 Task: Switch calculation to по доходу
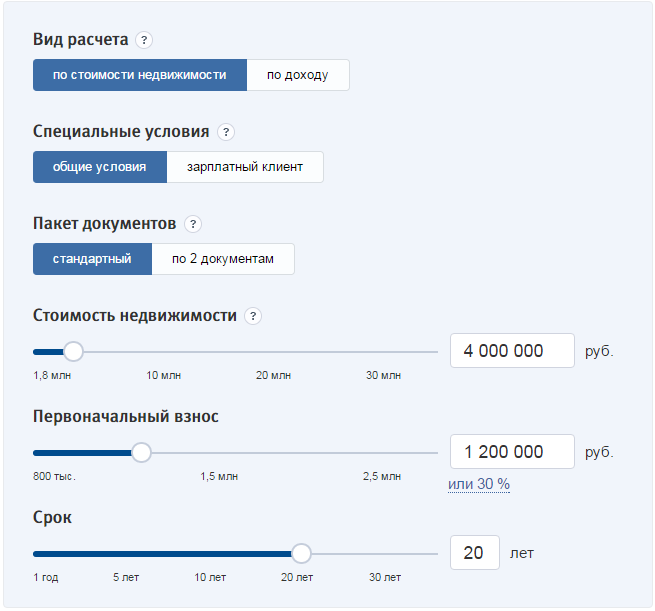tap(298, 75)
